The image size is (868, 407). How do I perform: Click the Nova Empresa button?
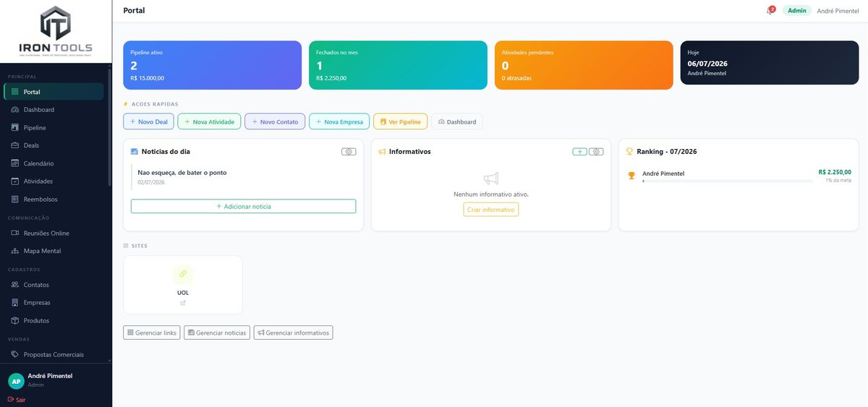click(339, 121)
